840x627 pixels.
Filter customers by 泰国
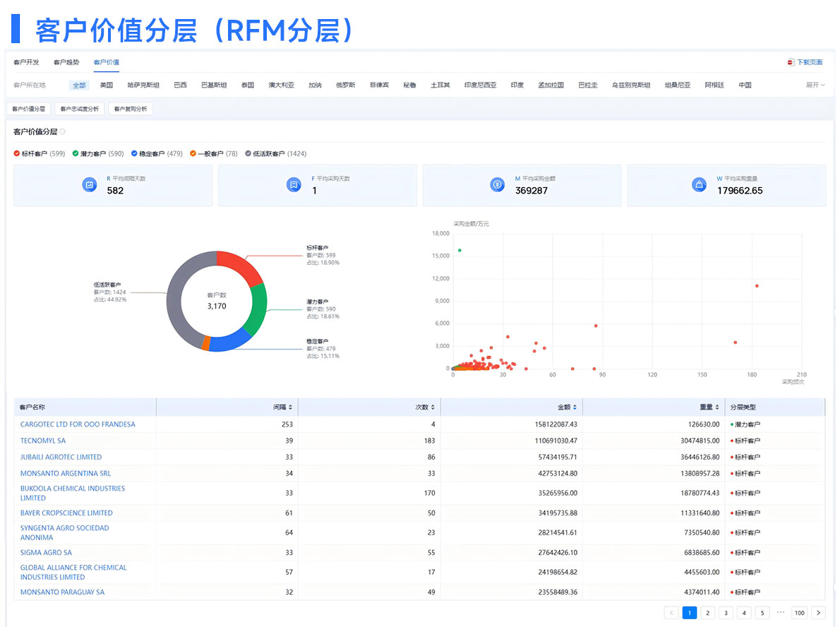[248, 85]
